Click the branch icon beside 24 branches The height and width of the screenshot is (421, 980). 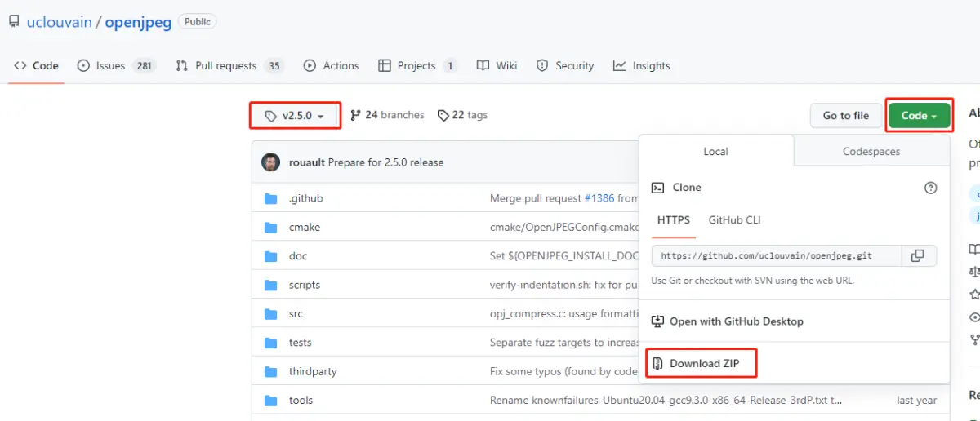(x=355, y=115)
